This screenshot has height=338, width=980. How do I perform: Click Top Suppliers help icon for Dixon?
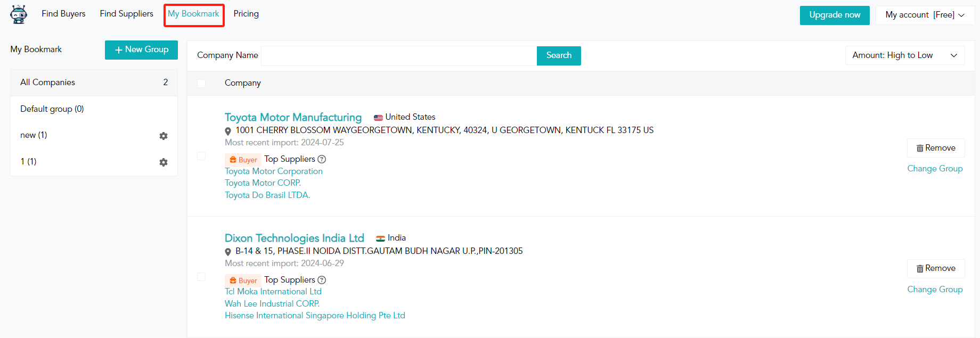(322, 280)
